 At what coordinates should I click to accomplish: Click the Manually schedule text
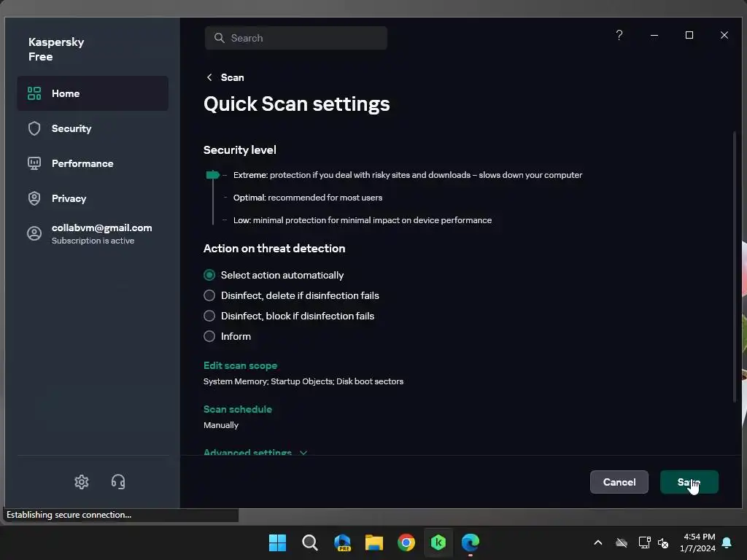[221, 425]
